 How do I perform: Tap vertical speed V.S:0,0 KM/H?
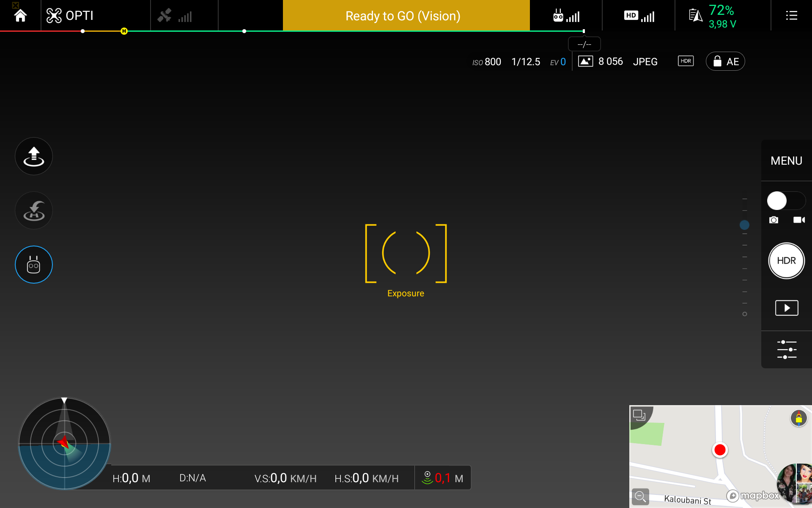[x=285, y=478]
